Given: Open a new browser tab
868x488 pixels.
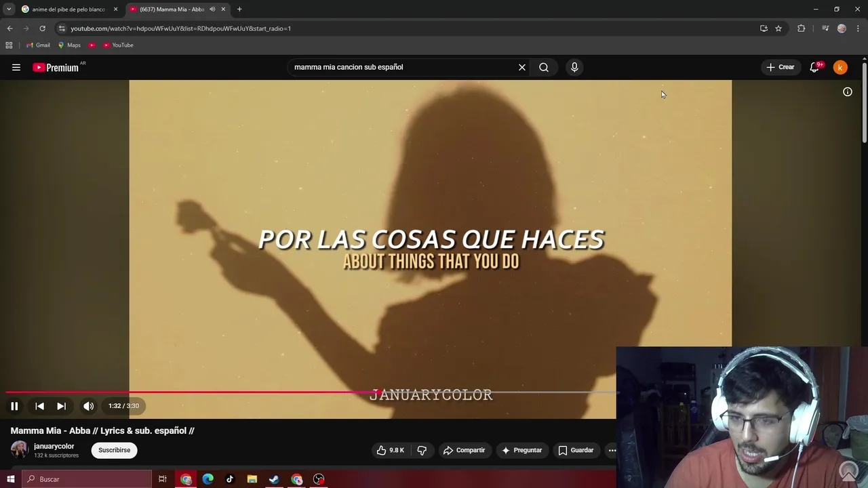Looking at the screenshot, I should tap(239, 9).
